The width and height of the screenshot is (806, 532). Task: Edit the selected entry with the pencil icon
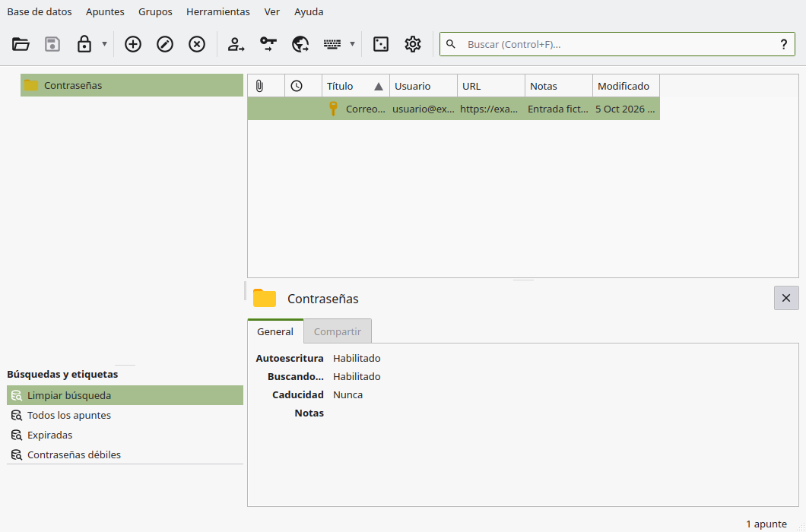pos(165,44)
